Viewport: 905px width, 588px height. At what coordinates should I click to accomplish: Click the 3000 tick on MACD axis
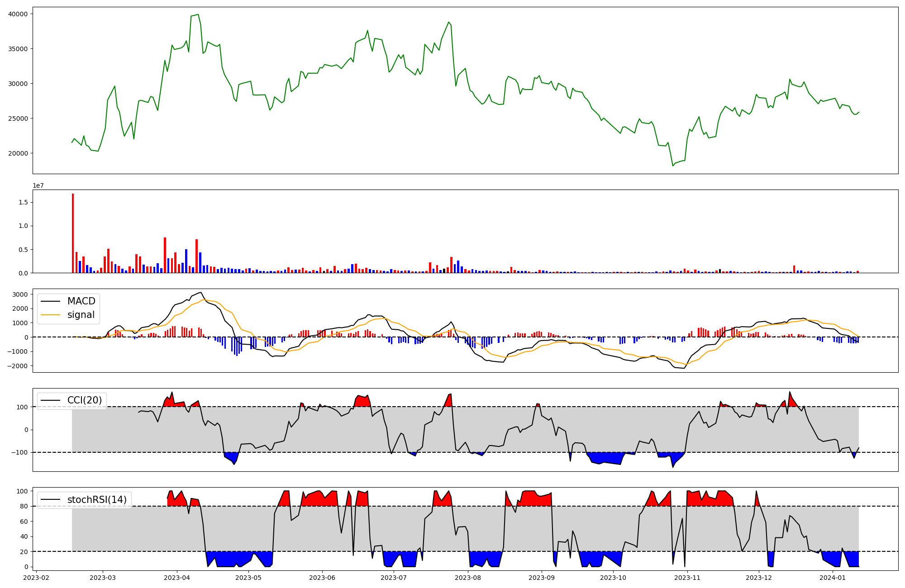click(20, 294)
